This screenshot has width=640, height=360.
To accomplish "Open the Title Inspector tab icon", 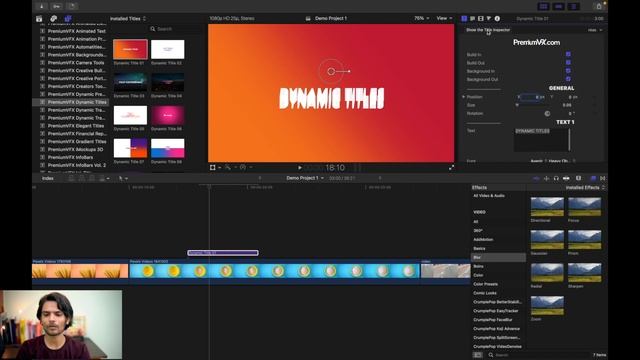I will [x=464, y=19].
